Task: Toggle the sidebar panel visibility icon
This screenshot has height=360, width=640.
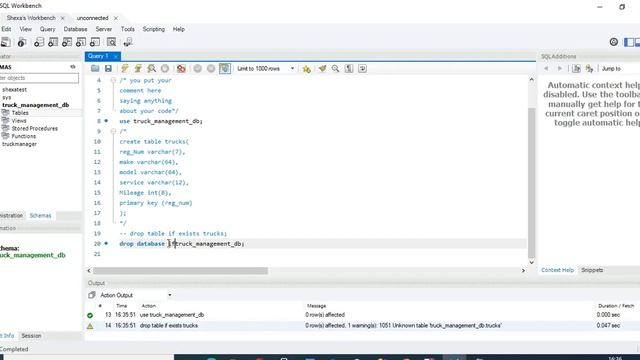Action: click(629, 42)
